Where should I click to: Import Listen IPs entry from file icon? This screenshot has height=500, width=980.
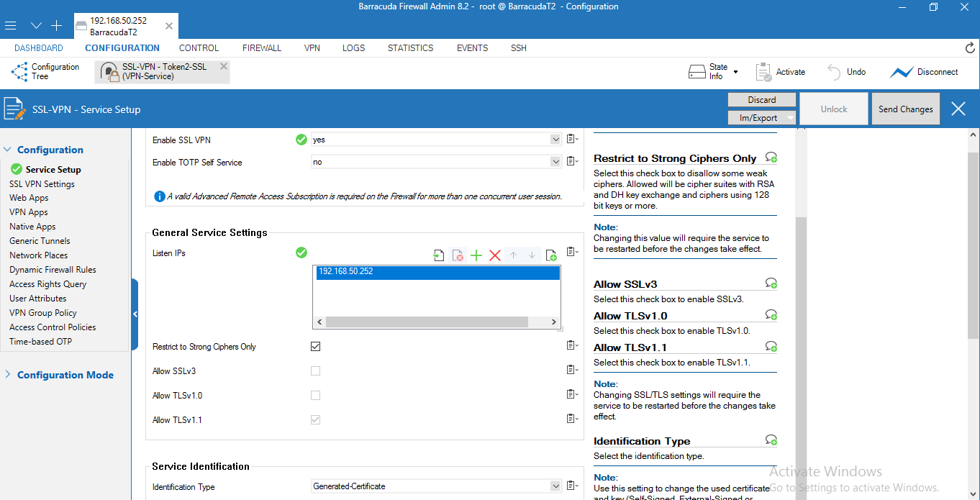pyautogui.click(x=439, y=255)
